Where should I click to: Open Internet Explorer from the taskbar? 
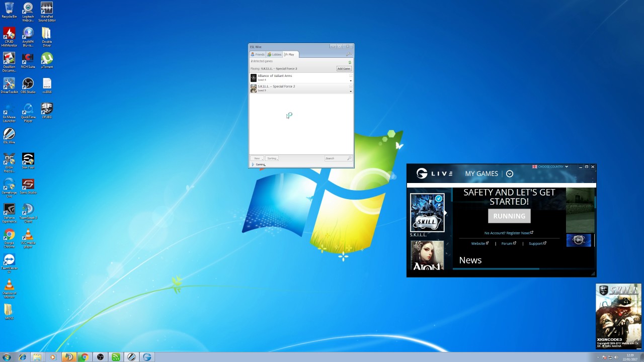tap(22, 357)
